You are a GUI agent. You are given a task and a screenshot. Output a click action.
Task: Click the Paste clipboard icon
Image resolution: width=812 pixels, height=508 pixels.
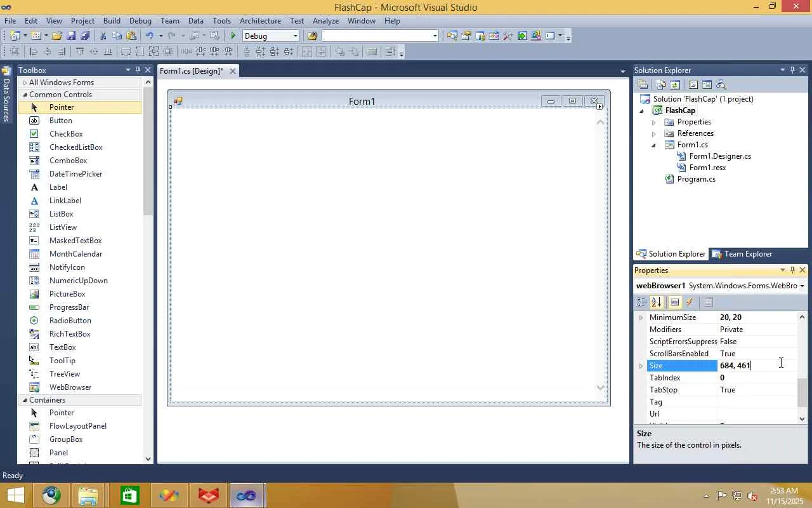pyautogui.click(x=131, y=36)
